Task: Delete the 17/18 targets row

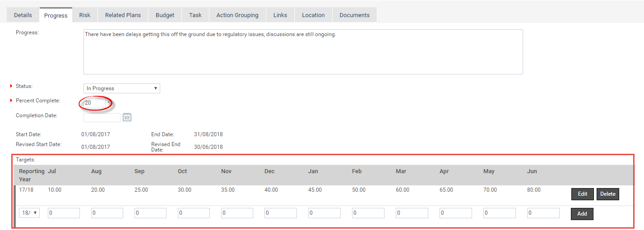Action: (608, 194)
